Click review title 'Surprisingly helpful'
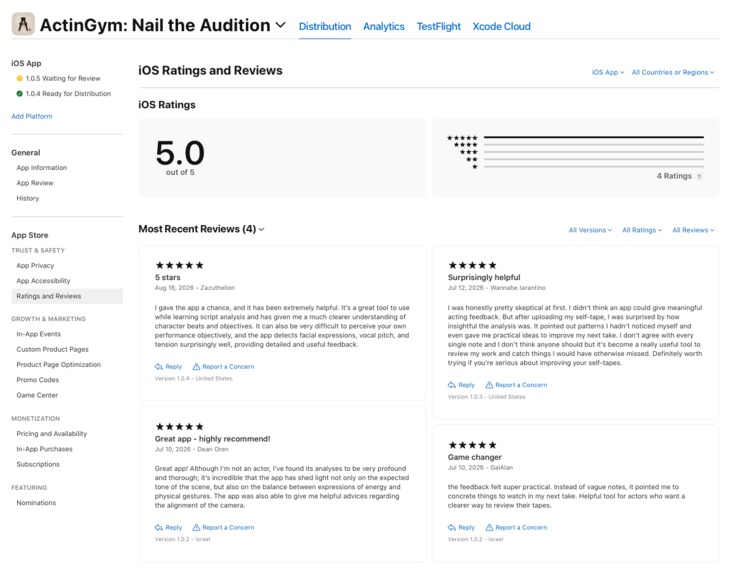 [x=484, y=278]
